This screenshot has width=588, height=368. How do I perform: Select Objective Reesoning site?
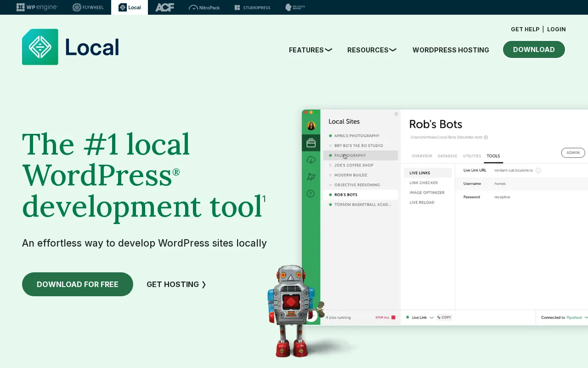(361, 185)
